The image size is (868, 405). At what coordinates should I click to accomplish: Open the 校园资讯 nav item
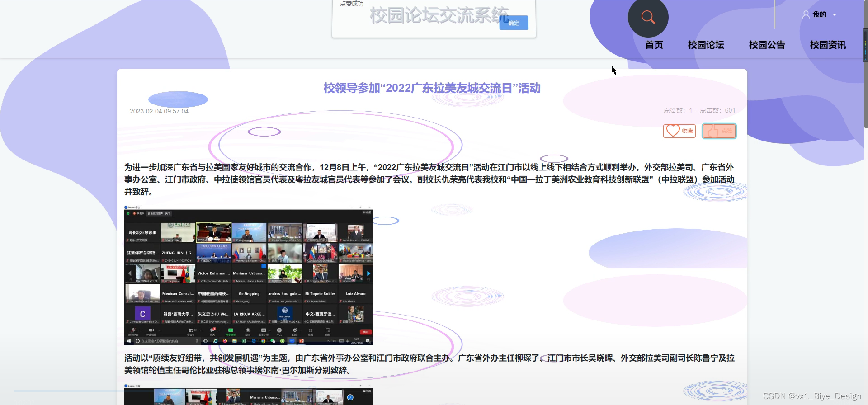tap(828, 45)
